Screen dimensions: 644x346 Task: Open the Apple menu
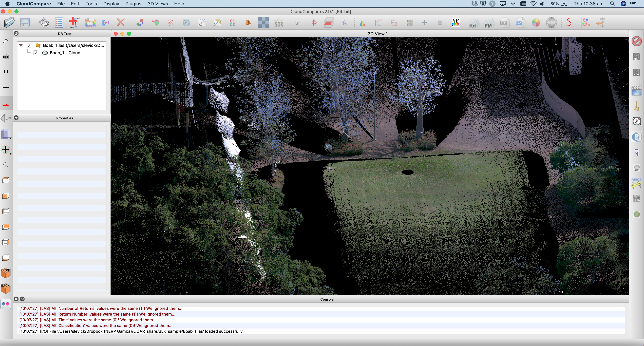(x=8, y=4)
